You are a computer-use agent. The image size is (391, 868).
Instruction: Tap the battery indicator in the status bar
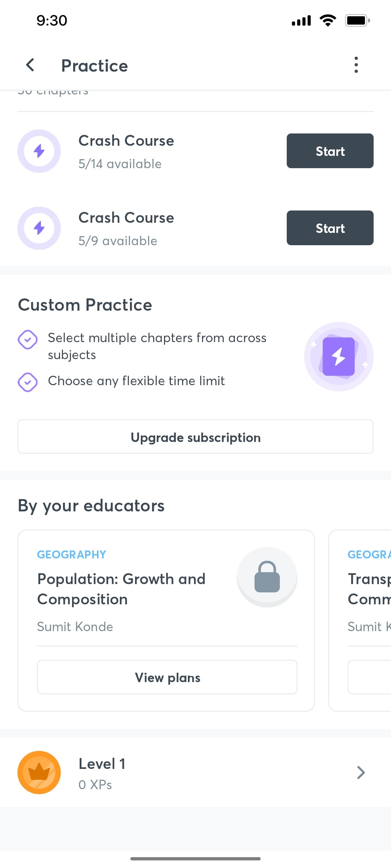(x=357, y=20)
